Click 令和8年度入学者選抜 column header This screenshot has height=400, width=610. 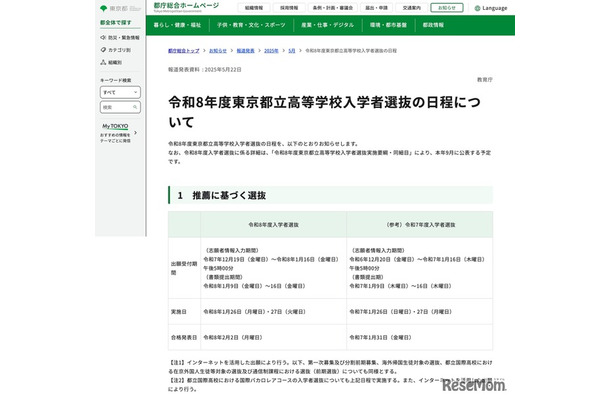pyautogui.click(x=273, y=225)
